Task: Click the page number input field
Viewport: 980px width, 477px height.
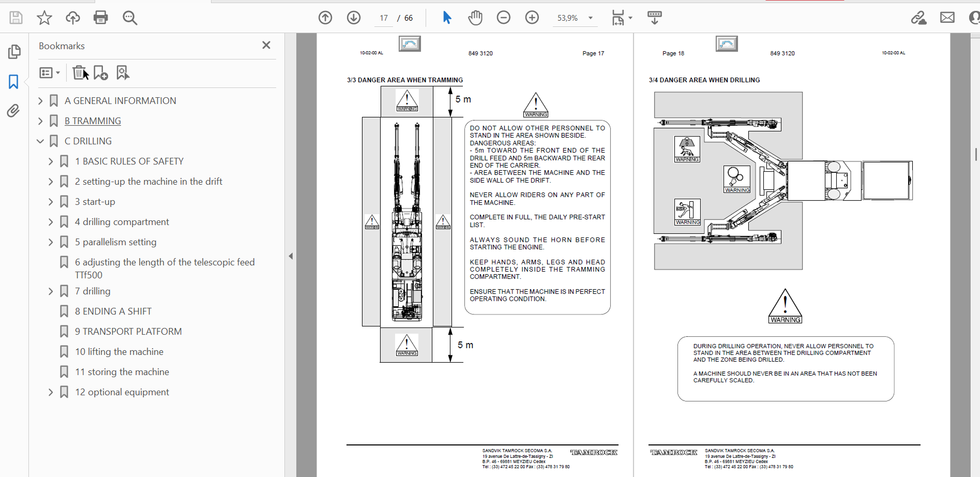Action: pyautogui.click(x=384, y=18)
